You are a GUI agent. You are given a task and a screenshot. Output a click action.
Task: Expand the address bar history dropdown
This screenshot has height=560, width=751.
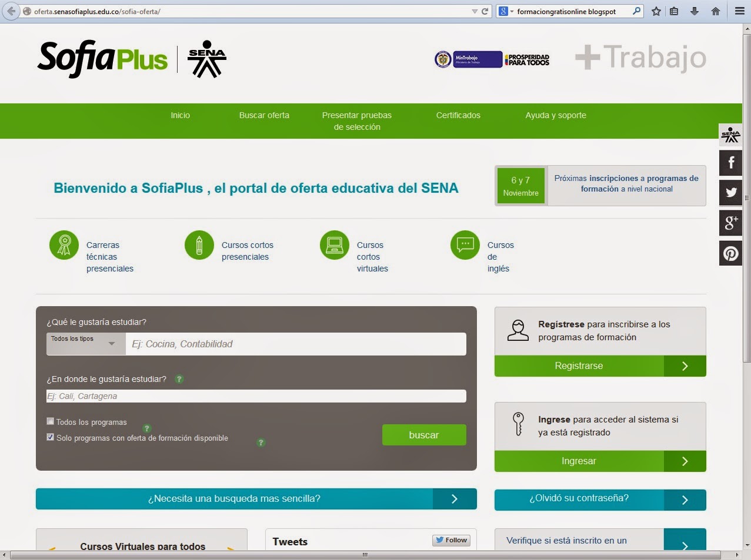474,11
